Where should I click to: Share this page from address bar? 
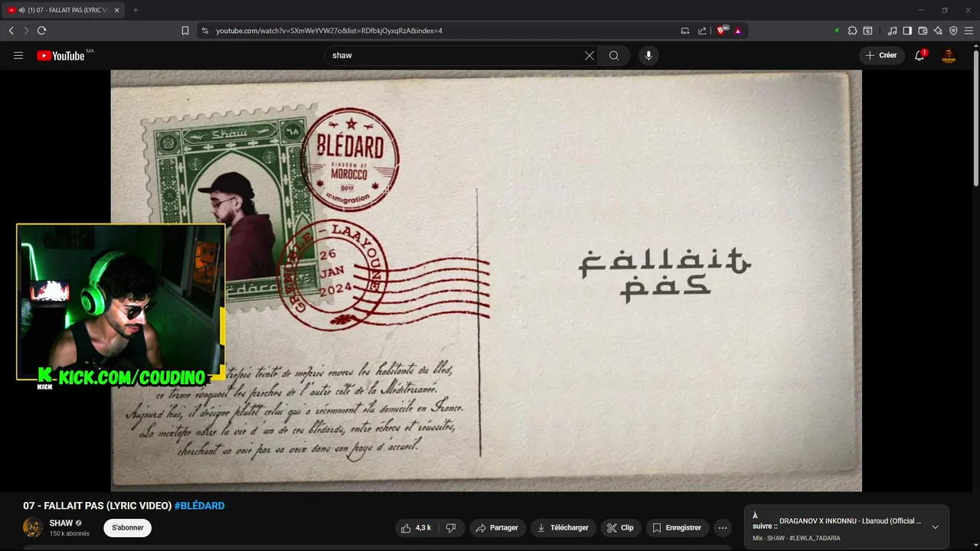pyautogui.click(x=702, y=31)
